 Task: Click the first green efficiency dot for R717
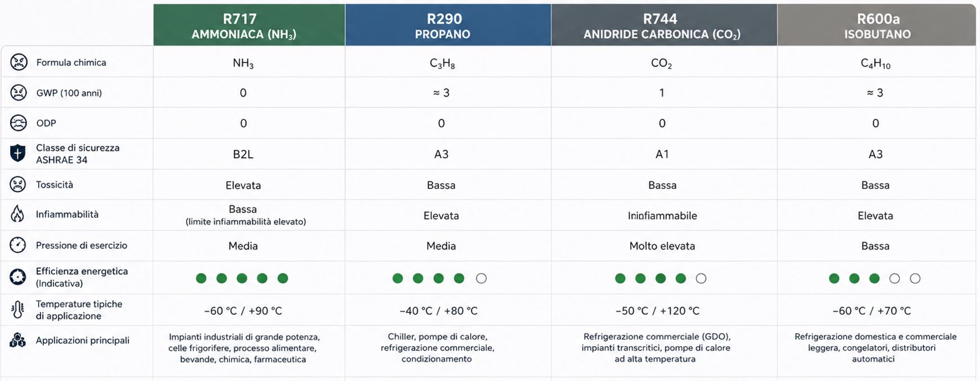(201, 278)
